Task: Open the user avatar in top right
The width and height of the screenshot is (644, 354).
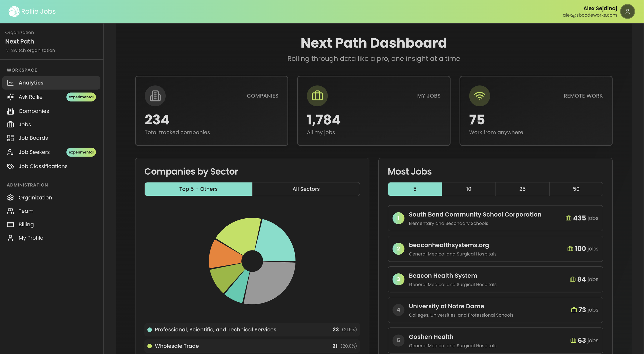Action: click(628, 11)
